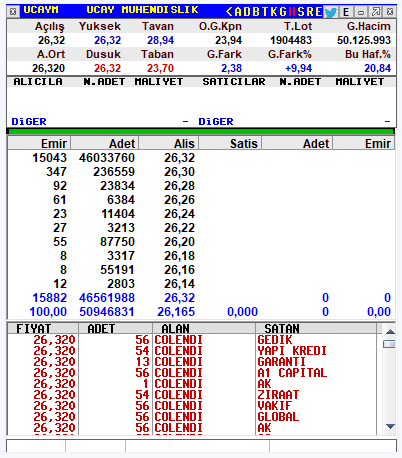The height and width of the screenshot is (458, 402).
Task: Click the 'S' letter button in title bar
Action: click(301, 12)
